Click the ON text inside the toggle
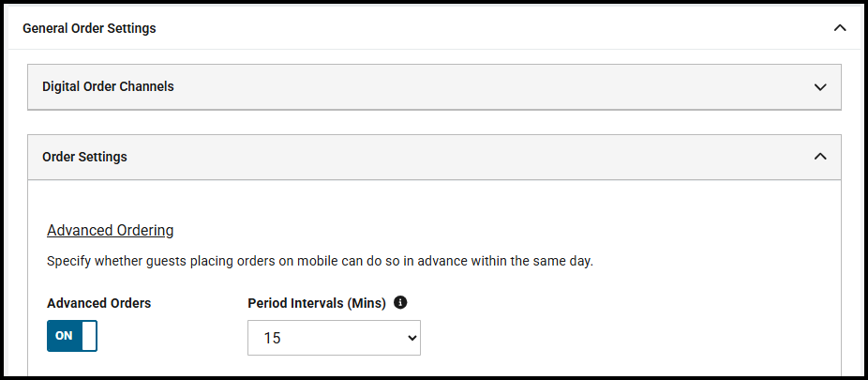This screenshot has height=380, width=868. pyautogui.click(x=64, y=336)
